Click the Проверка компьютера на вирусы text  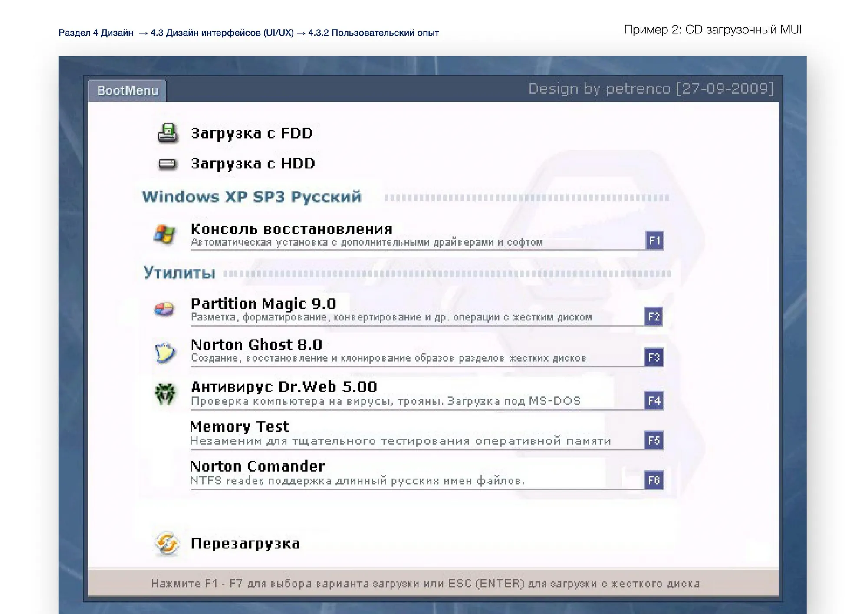385,401
